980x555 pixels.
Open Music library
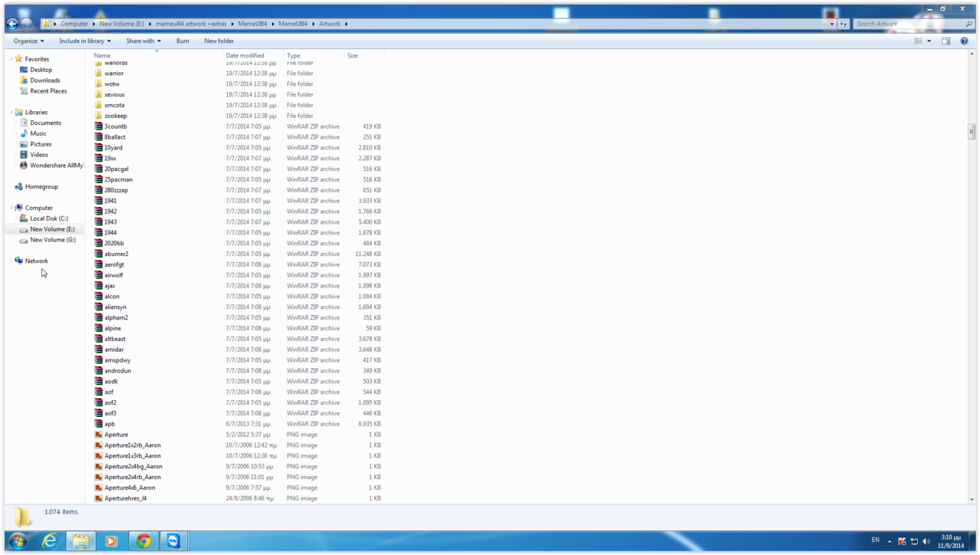38,133
